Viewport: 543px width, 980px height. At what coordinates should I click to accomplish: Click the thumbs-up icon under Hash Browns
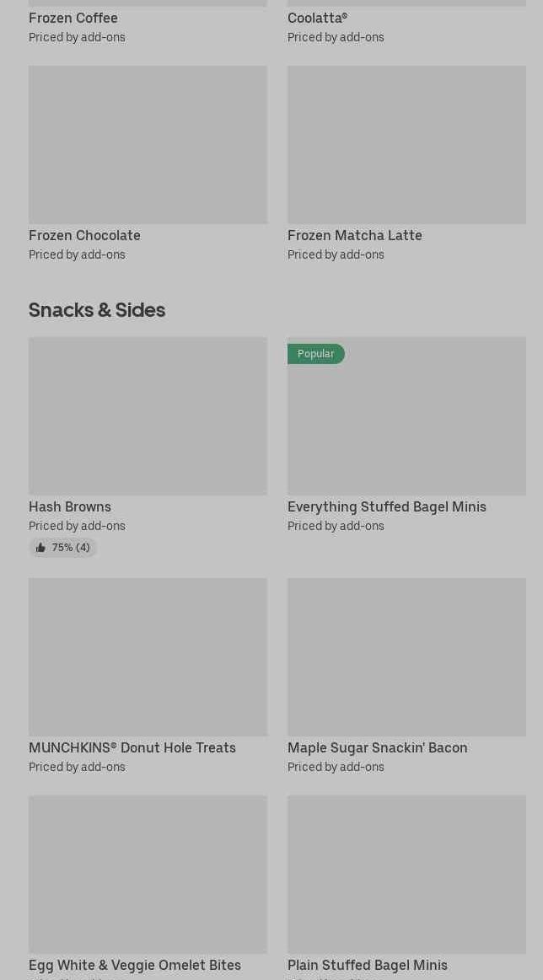pos(40,548)
